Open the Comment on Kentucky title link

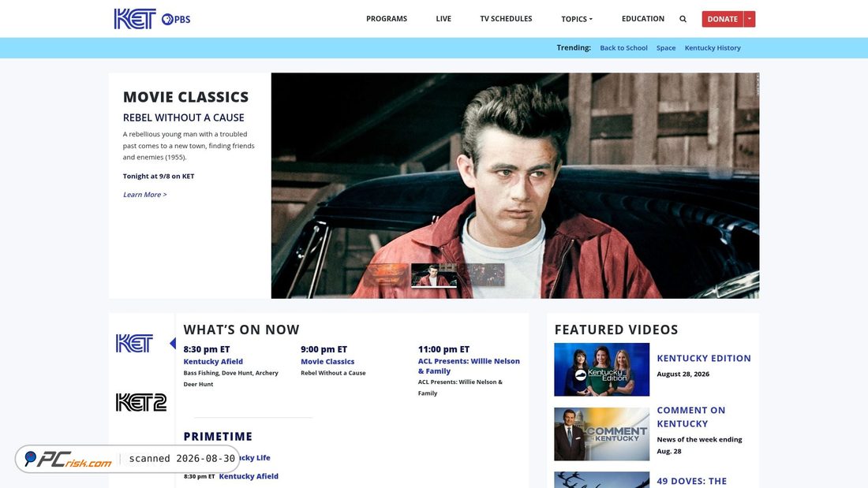[x=691, y=416]
